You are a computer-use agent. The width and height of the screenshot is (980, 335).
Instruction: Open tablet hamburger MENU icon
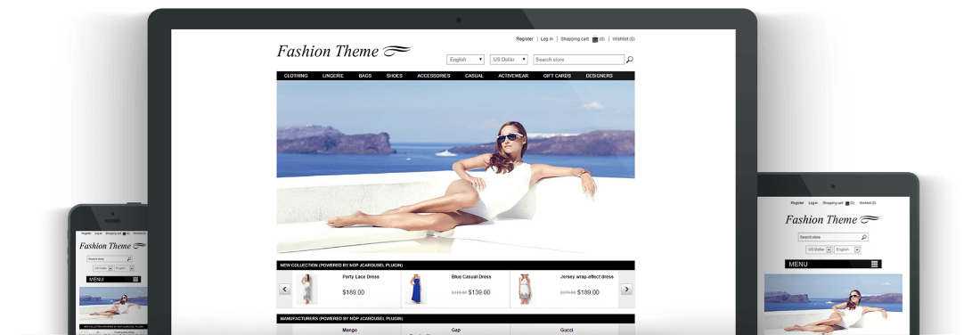(875, 264)
